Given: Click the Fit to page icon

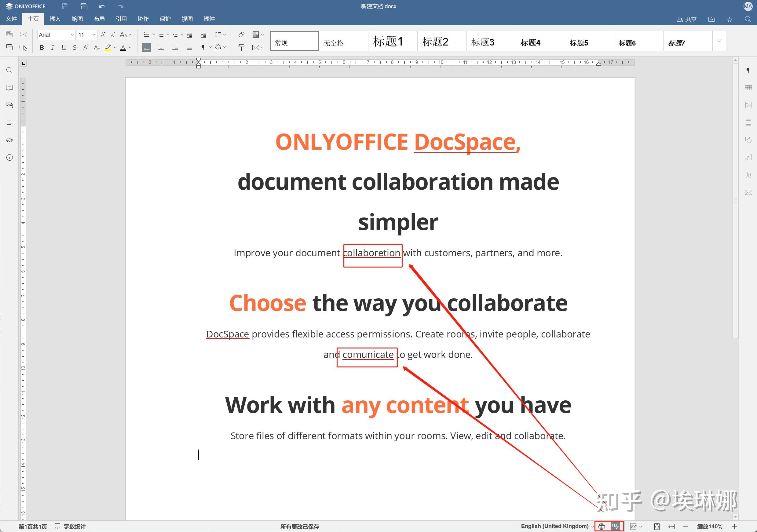Looking at the screenshot, I should pyautogui.click(x=657, y=527).
